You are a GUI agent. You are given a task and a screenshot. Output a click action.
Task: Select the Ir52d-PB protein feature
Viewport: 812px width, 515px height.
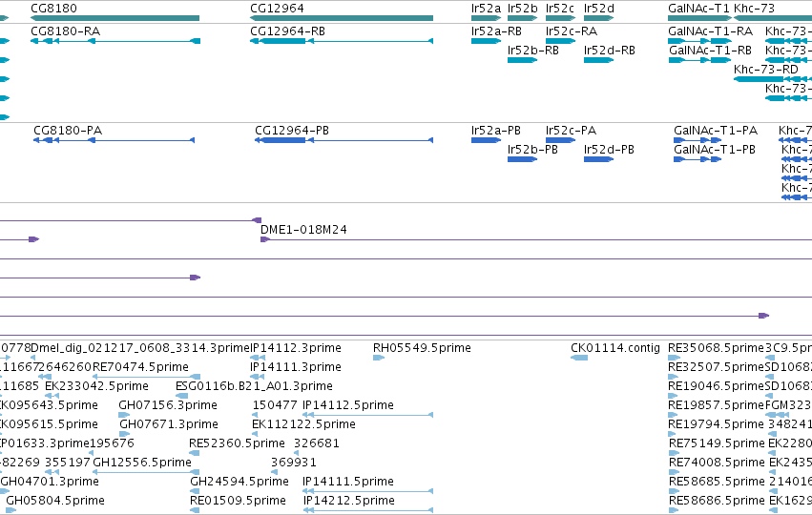(x=598, y=159)
